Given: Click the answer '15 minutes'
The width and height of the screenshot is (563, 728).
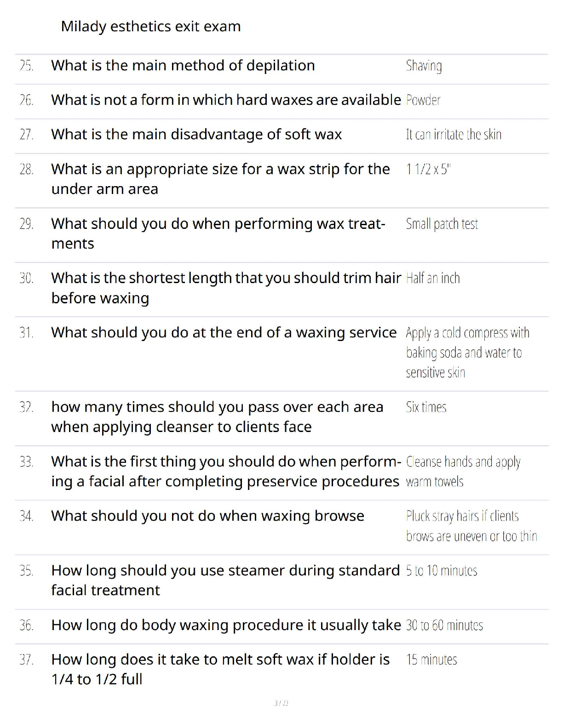Looking at the screenshot, I should pos(431,660).
